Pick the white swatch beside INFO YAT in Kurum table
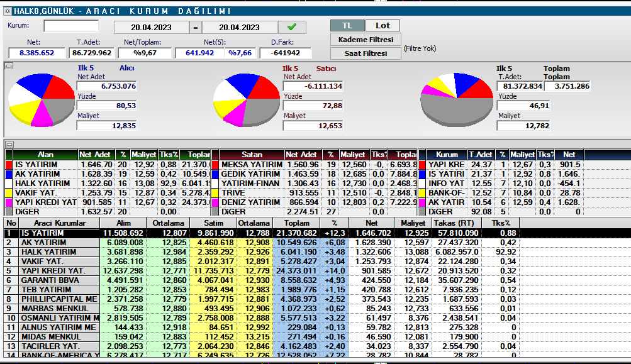Image resolution: width=631 pixels, height=364 pixels. (x=422, y=184)
